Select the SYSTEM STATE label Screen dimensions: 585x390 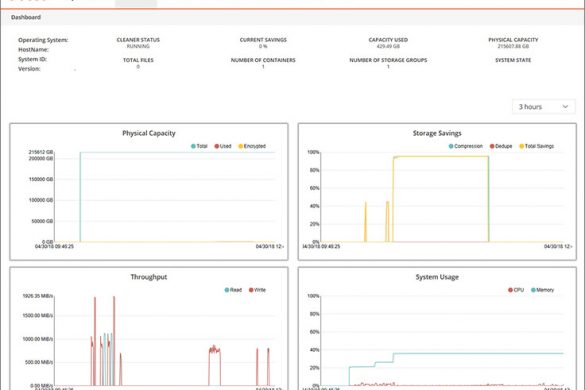coord(513,60)
